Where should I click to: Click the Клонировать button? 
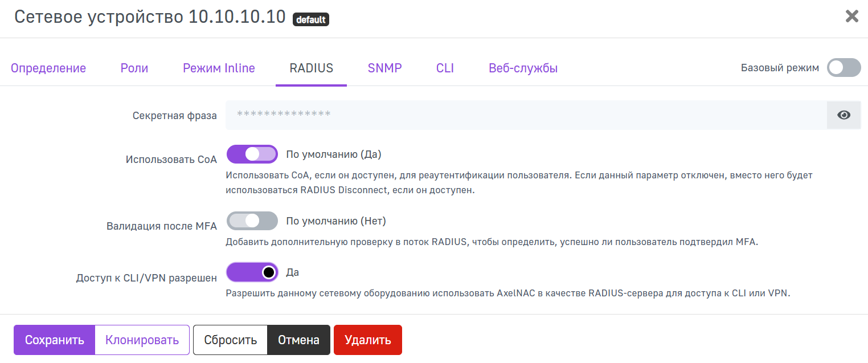click(x=142, y=340)
